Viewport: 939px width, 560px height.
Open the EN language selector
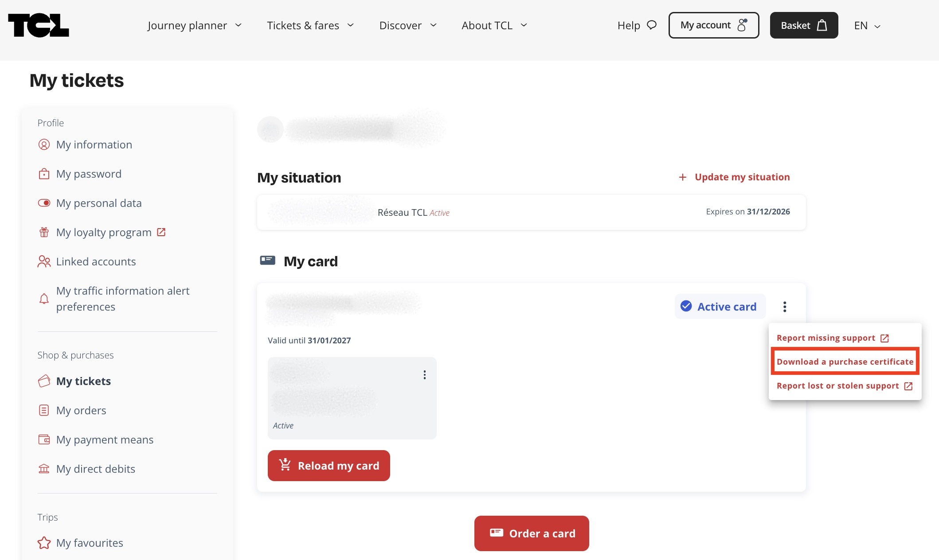point(867,26)
